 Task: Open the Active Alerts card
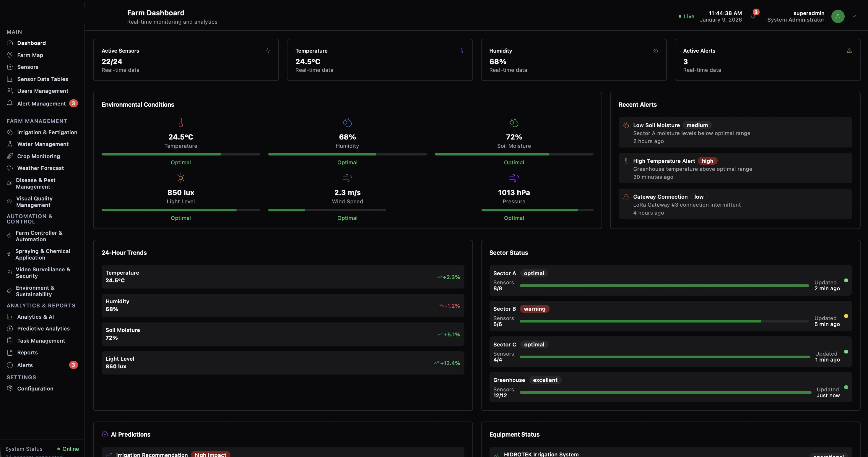(x=767, y=60)
